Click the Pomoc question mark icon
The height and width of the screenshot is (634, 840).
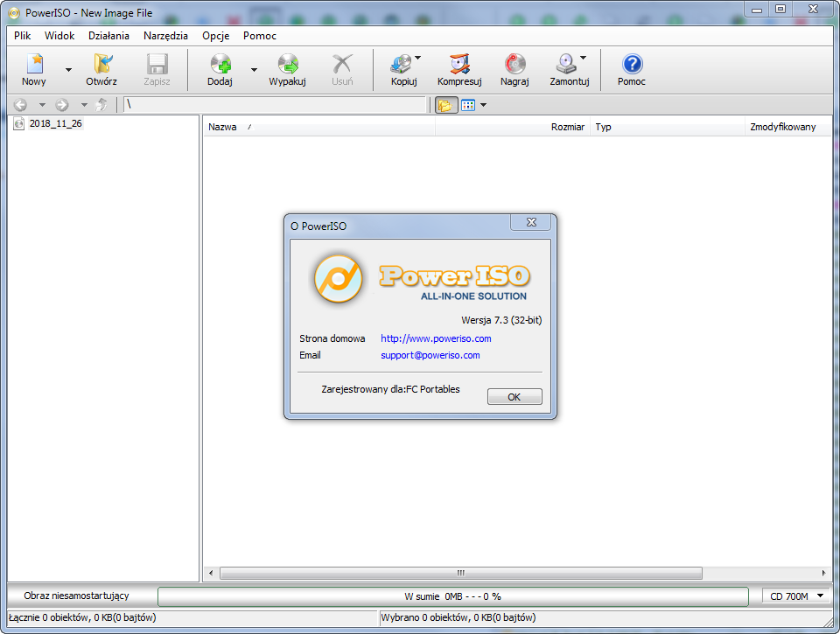pyautogui.click(x=632, y=64)
